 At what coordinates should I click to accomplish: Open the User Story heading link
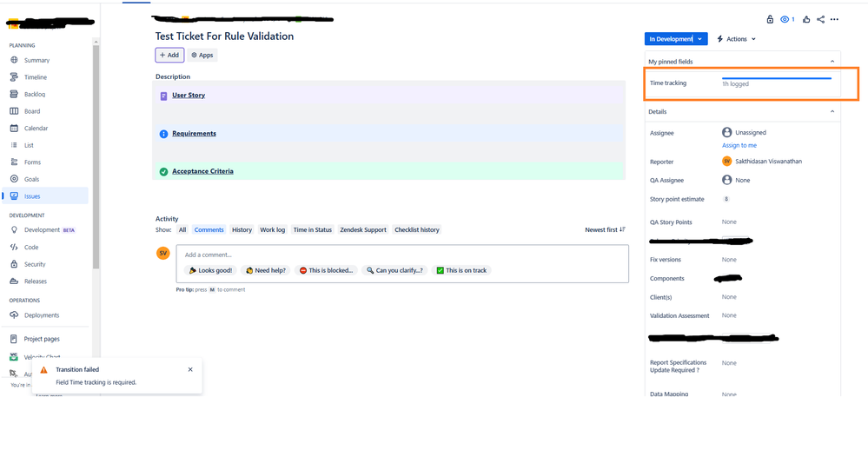189,96
